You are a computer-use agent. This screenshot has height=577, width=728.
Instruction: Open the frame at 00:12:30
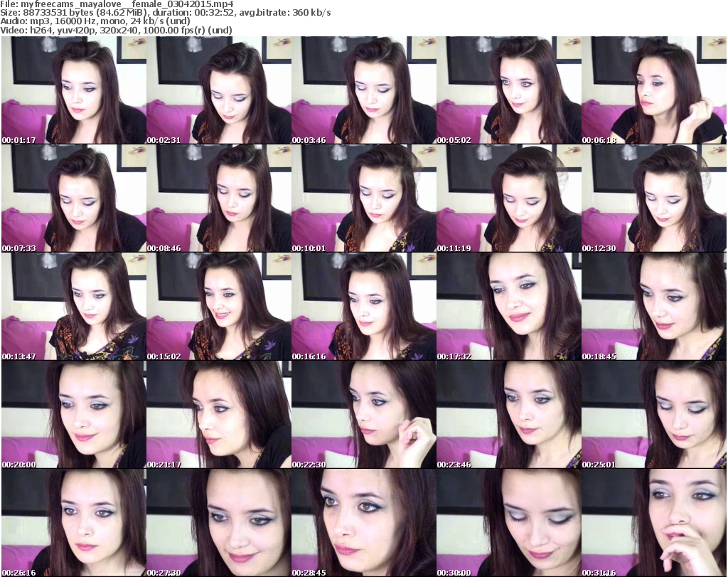click(x=653, y=198)
